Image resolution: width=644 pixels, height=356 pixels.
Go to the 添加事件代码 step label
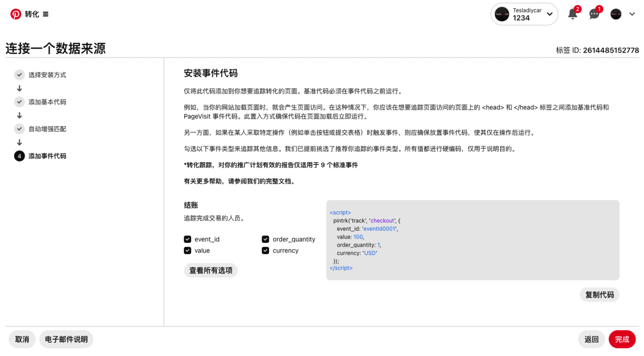[47, 156]
